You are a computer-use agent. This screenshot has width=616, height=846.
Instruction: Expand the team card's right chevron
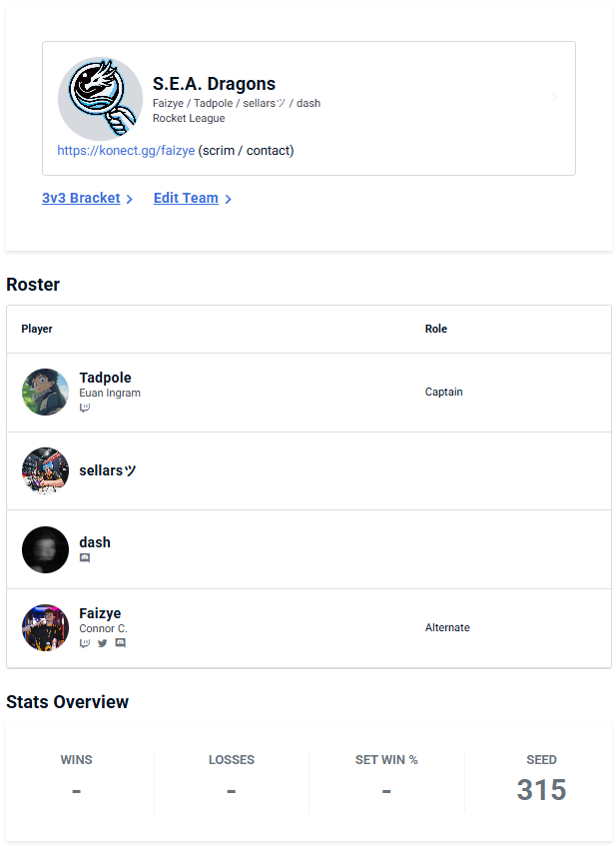point(554,98)
